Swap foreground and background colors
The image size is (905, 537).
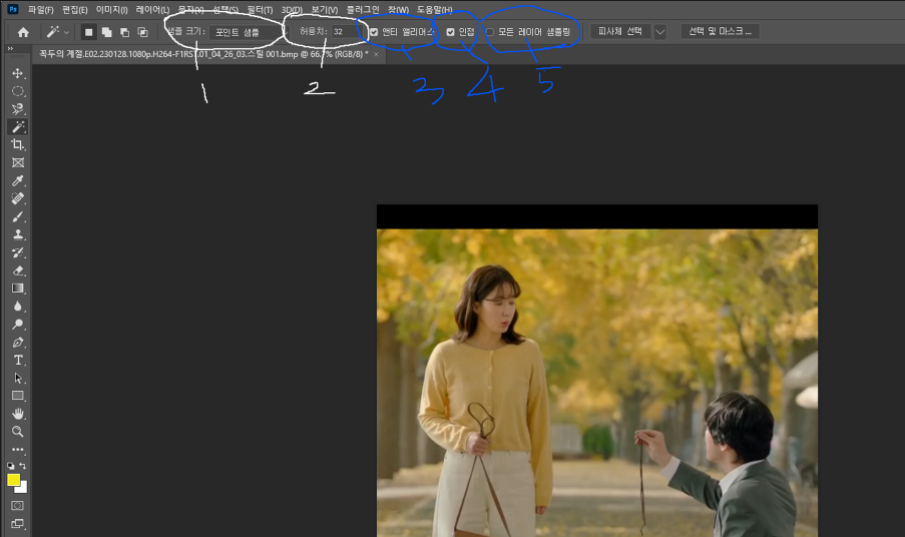(23, 465)
